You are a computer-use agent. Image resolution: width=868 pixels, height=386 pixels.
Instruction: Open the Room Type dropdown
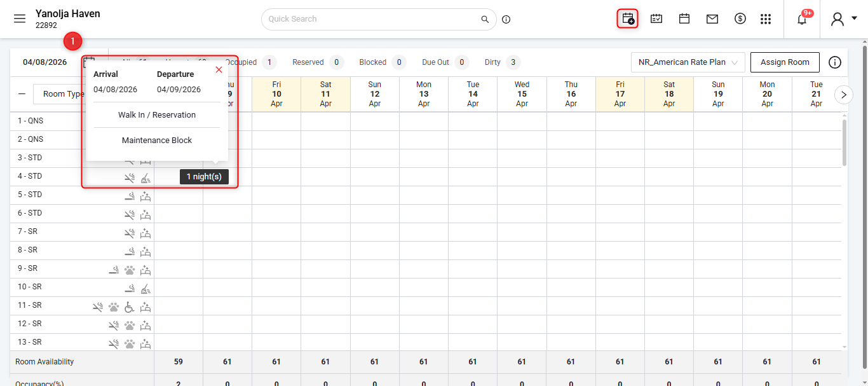[x=62, y=94]
